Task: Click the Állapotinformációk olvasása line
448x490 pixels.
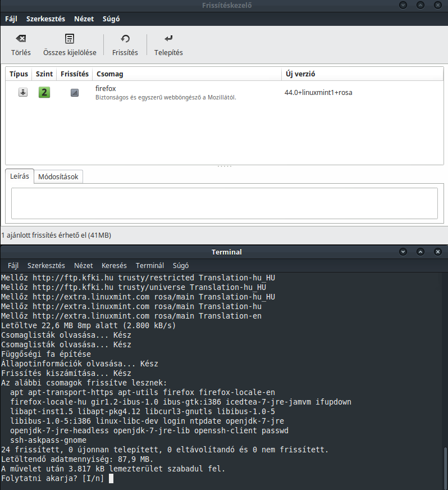Action: tap(80, 364)
